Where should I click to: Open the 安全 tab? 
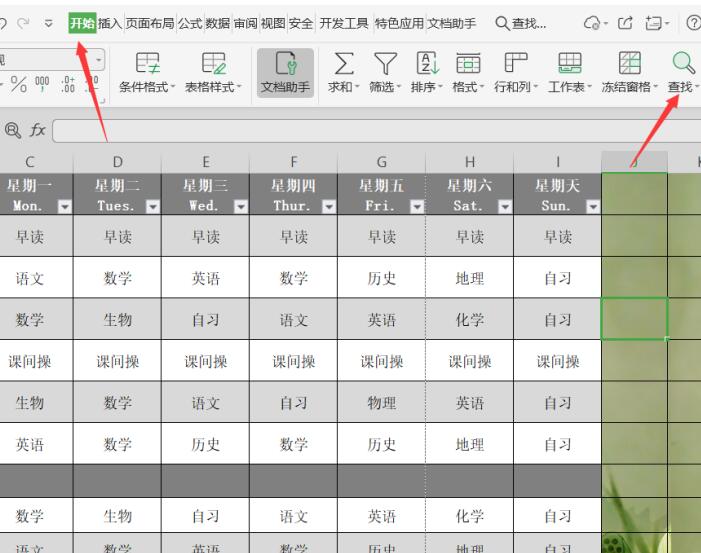coord(301,23)
